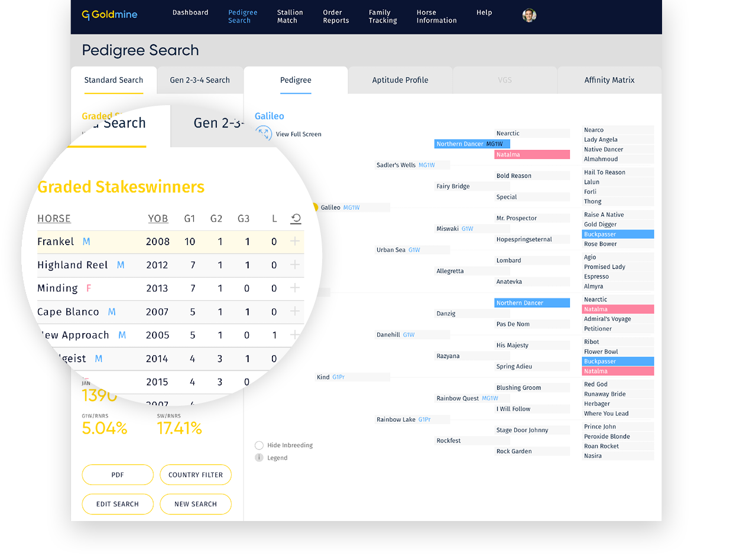
Task: Click the 17.41% SW/RNRS statistic
Action: tap(179, 428)
